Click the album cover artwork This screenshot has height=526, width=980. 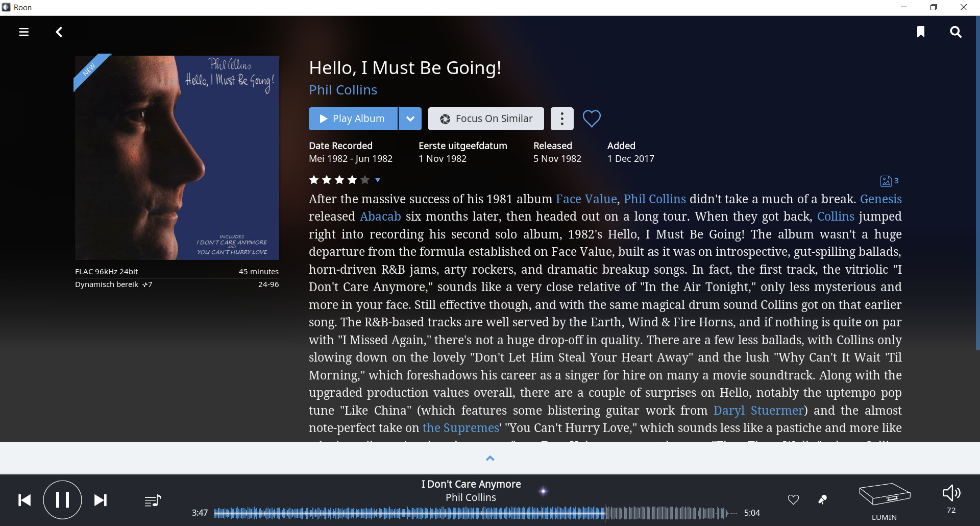click(177, 157)
